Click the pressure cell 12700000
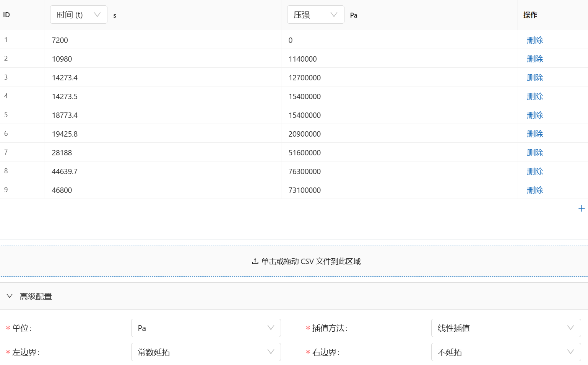 [400, 77]
